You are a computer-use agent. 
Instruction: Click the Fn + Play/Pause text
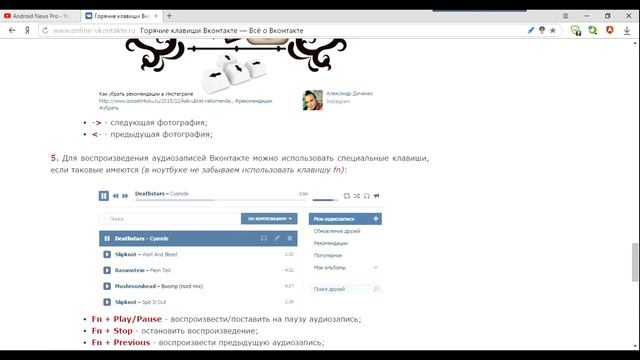click(x=127, y=319)
